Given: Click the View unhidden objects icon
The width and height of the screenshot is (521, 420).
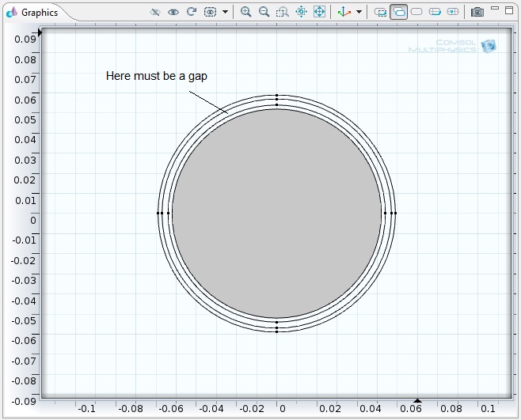Looking at the screenshot, I should click(210, 12).
